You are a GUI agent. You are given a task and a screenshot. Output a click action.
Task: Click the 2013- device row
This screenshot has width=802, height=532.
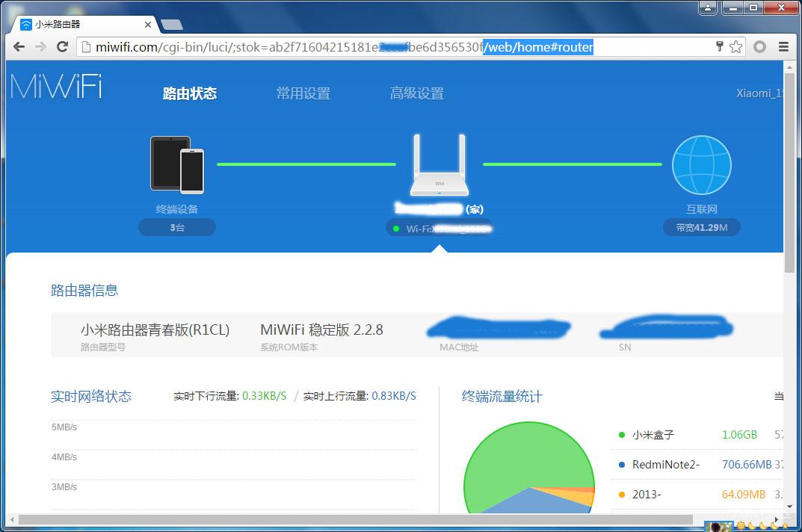(x=697, y=494)
